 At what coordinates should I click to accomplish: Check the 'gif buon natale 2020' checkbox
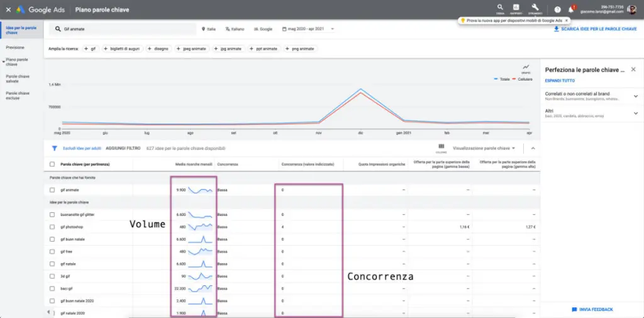click(x=52, y=301)
